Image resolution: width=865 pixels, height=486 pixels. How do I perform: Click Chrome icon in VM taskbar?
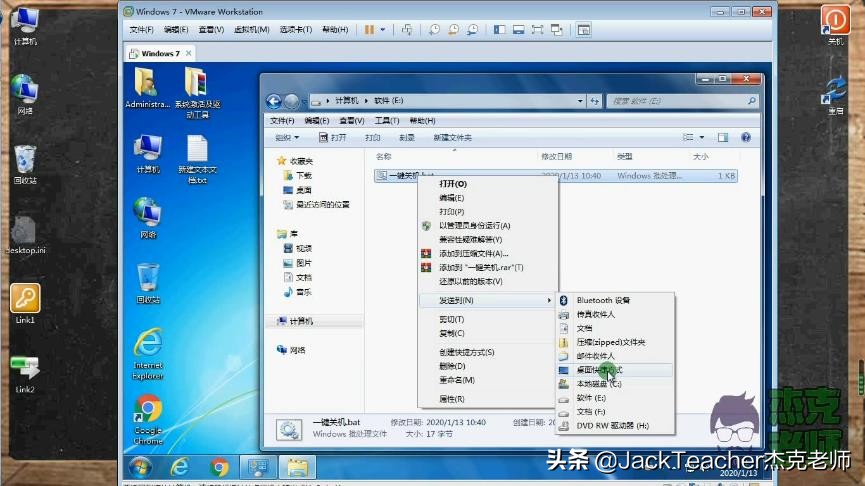pyautogui.click(x=219, y=468)
